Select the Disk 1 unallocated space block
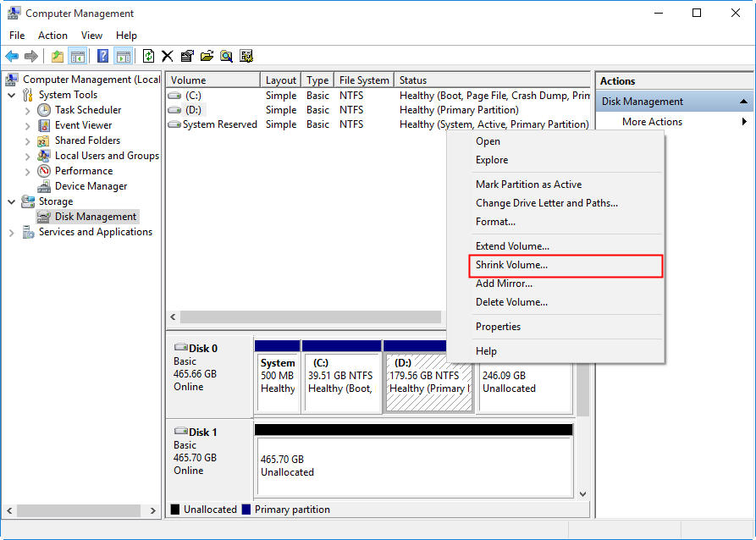 [413, 466]
